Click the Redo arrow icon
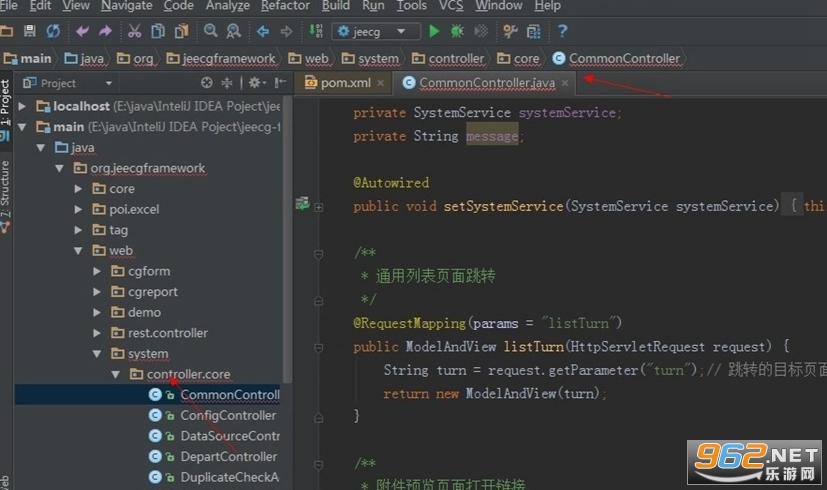 (105, 32)
